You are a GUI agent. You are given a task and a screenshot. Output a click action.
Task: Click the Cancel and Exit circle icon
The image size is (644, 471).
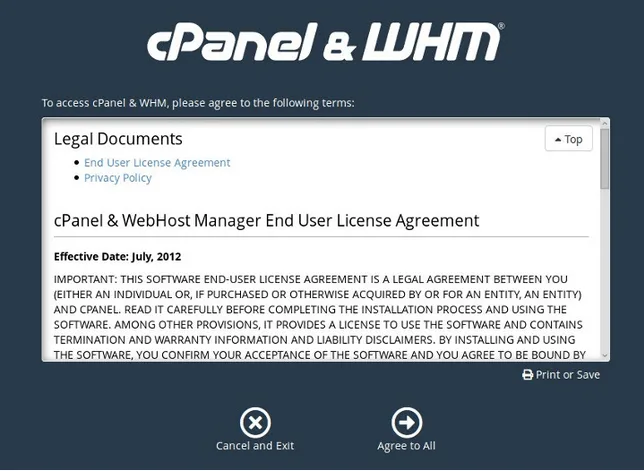click(x=255, y=423)
